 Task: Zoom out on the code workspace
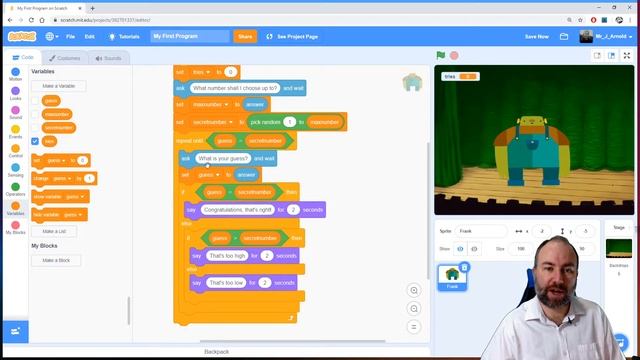pos(414,309)
